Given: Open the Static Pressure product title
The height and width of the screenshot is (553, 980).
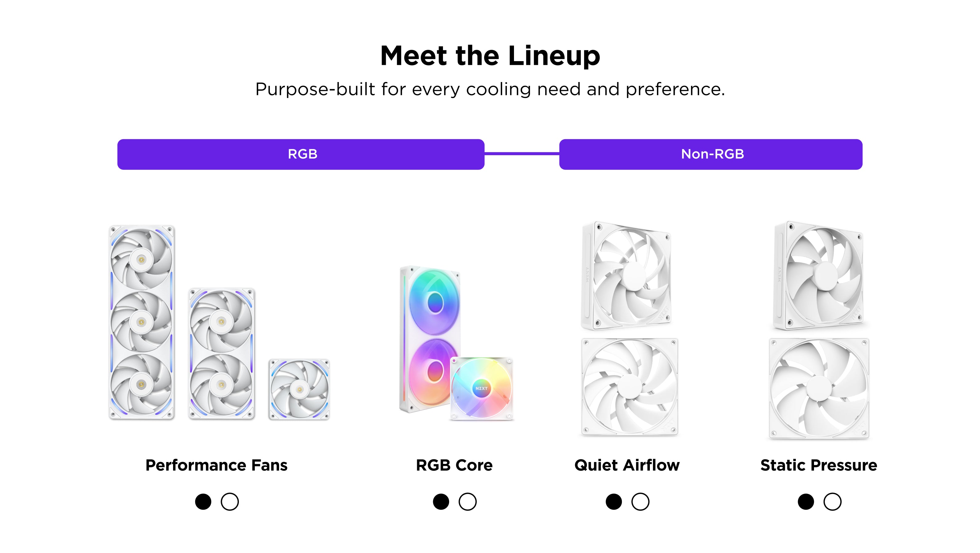Looking at the screenshot, I should tap(819, 465).
